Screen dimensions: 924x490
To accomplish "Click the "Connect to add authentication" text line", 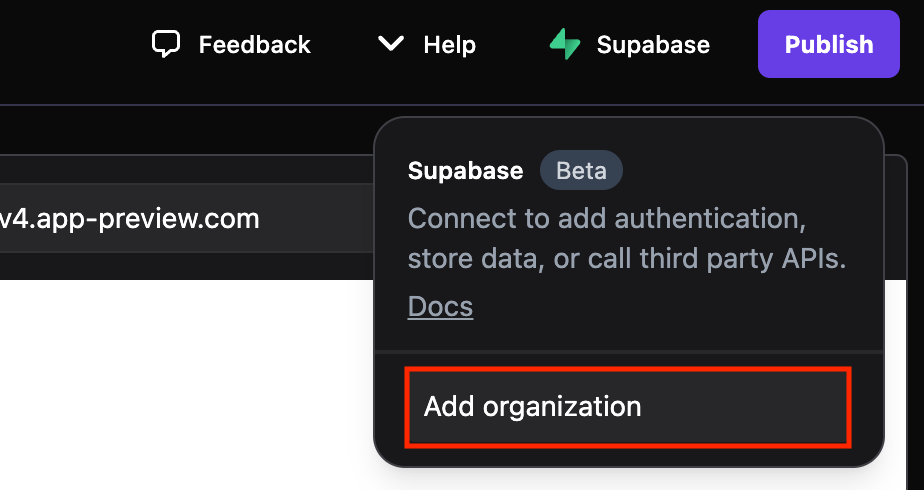I will point(607,218).
